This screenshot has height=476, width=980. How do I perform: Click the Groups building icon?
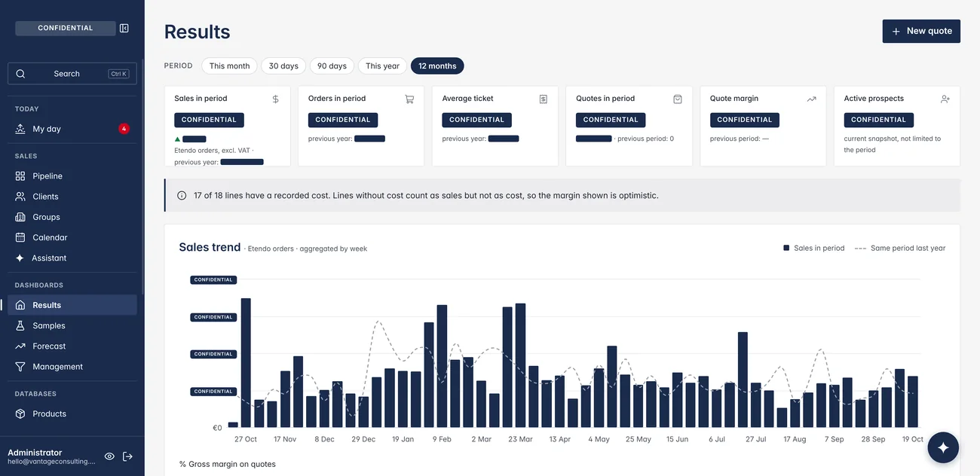point(20,217)
